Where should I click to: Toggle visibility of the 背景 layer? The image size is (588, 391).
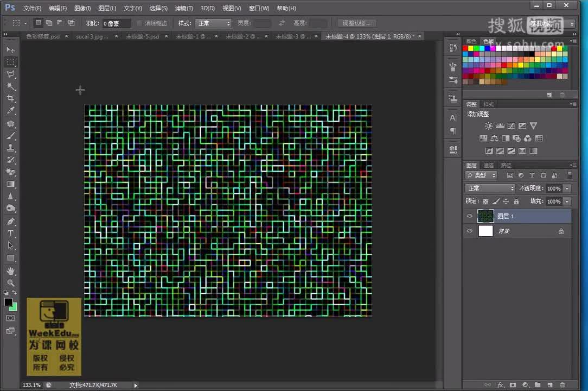(470, 231)
